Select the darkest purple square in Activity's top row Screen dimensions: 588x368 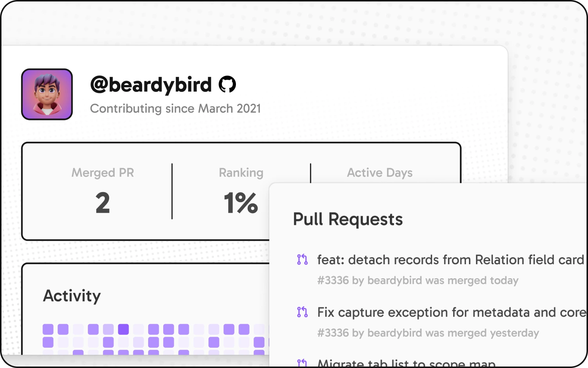(123, 329)
